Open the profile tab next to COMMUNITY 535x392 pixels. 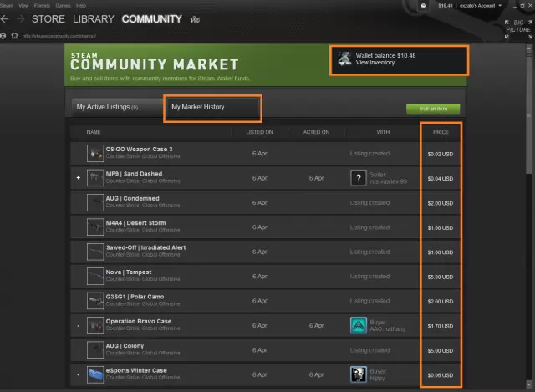tap(195, 19)
